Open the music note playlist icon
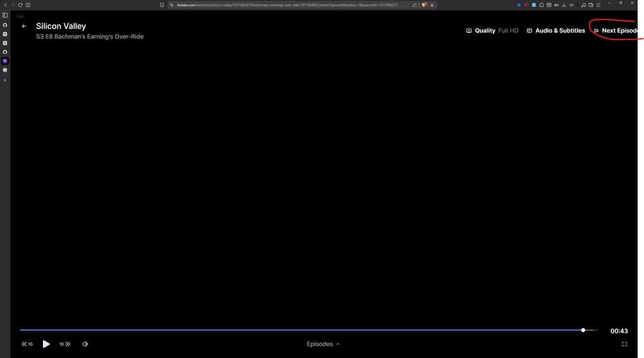 (x=583, y=5)
